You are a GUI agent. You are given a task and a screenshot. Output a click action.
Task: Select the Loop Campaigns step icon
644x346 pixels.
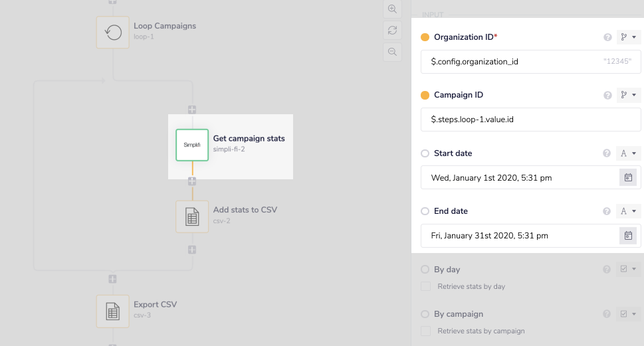113,32
